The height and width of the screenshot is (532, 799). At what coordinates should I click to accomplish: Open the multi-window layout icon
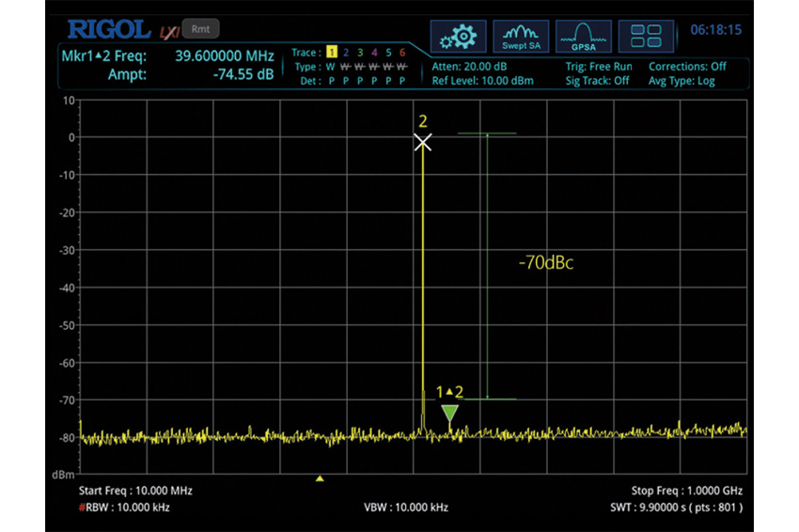pyautogui.click(x=646, y=36)
